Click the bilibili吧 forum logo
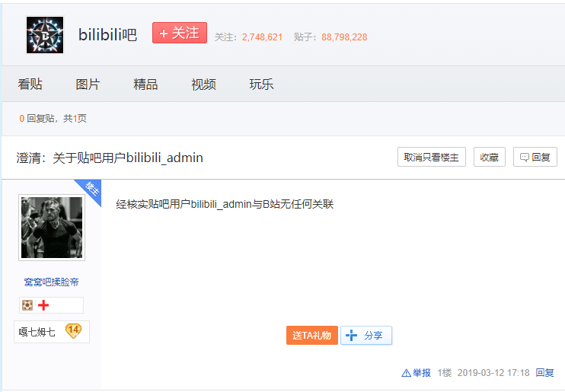This screenshot has height=392, width=565. 45,35
